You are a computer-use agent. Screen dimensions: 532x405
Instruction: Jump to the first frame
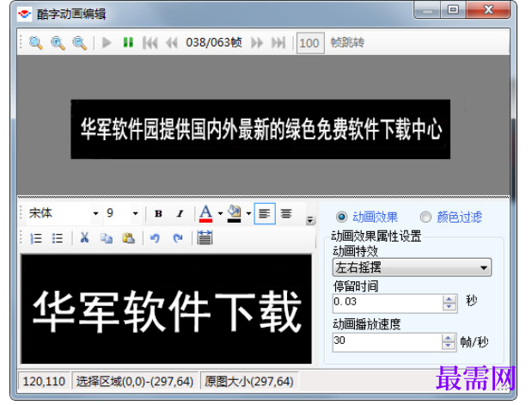150,43
